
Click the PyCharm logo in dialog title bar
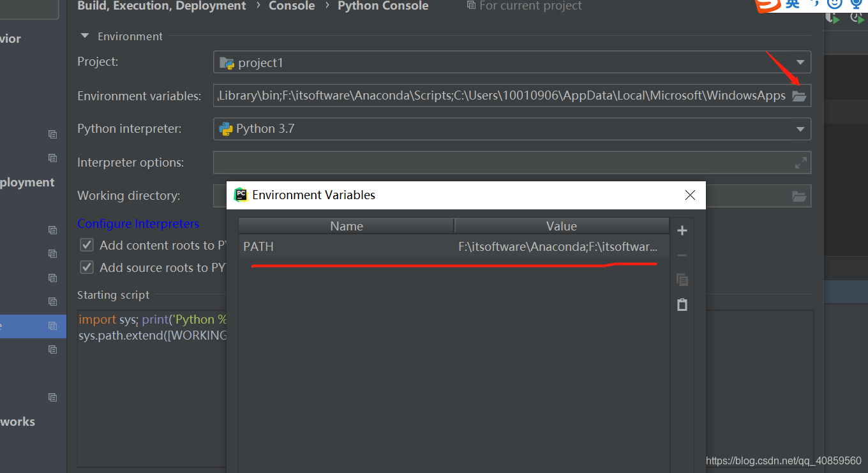(241, 195)
